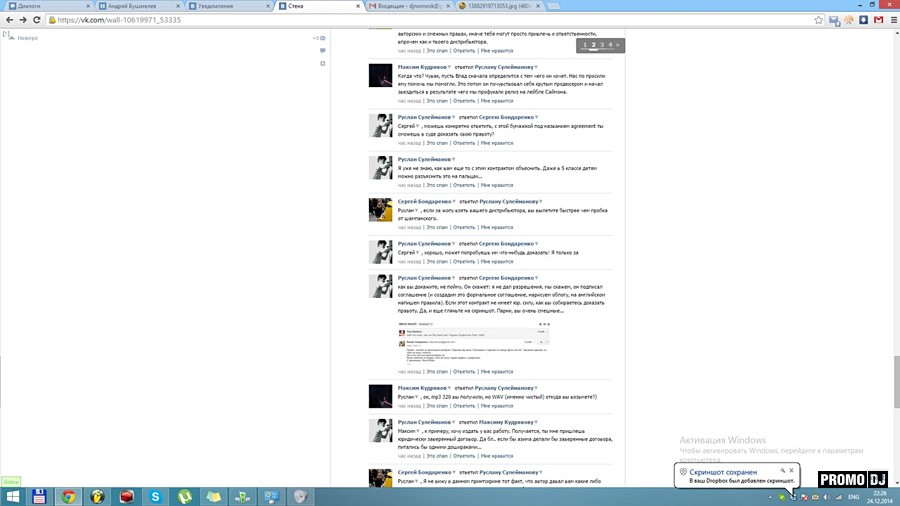Screen dimensions: 900x506
Task: Click the Windows Start button
Action: [x=11, y=496]
